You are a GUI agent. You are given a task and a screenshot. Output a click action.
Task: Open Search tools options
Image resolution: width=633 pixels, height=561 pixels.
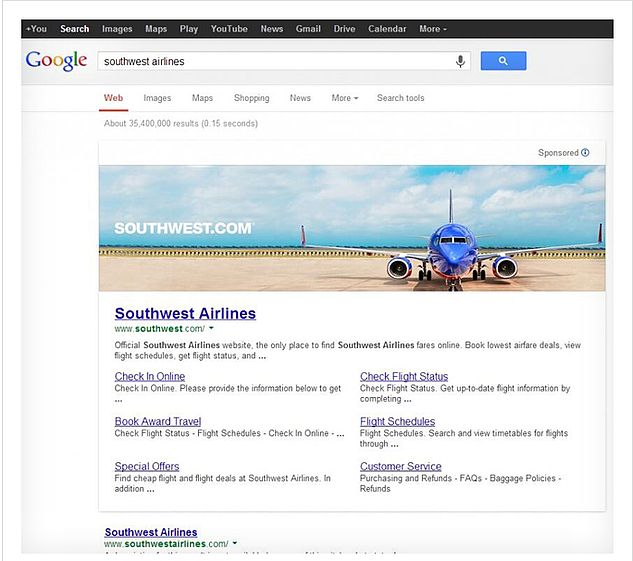(x=400, y=98)
